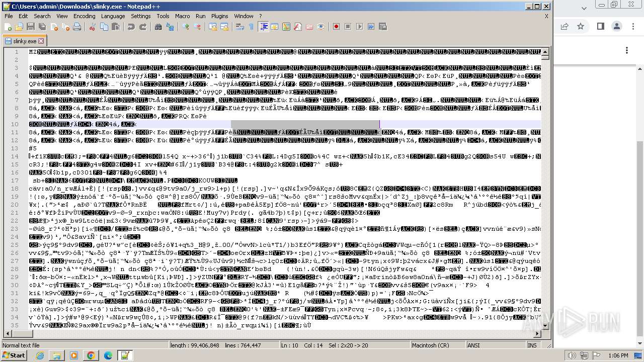Open the View menu
The height and width of the screenshot is (362, 644).
click(x=62, y=16)
